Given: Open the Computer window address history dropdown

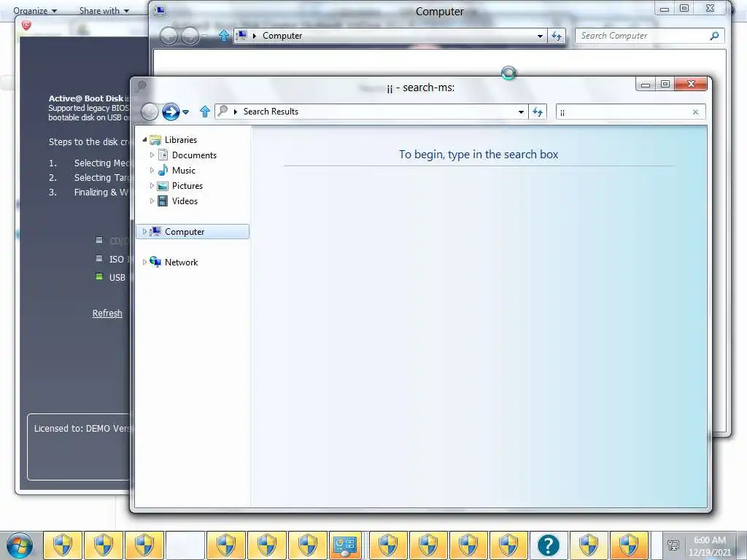Looking at the screenshot, I should tap(541, 36).
